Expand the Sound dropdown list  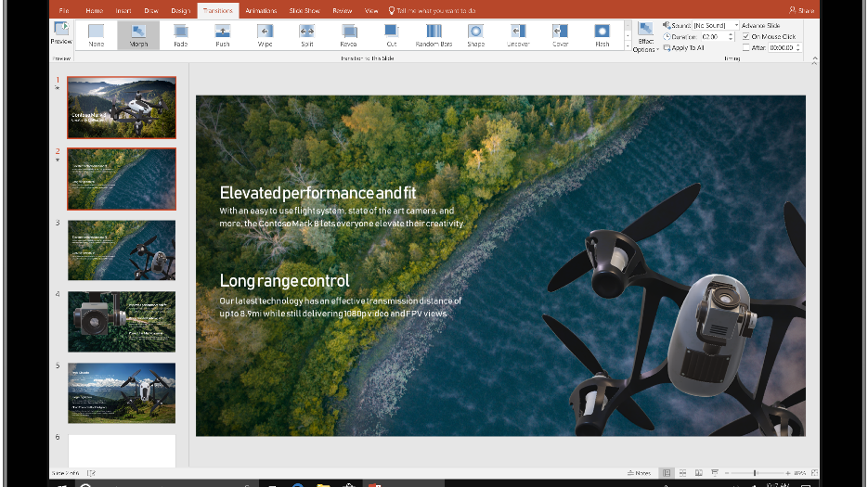[x=736, y=25]
